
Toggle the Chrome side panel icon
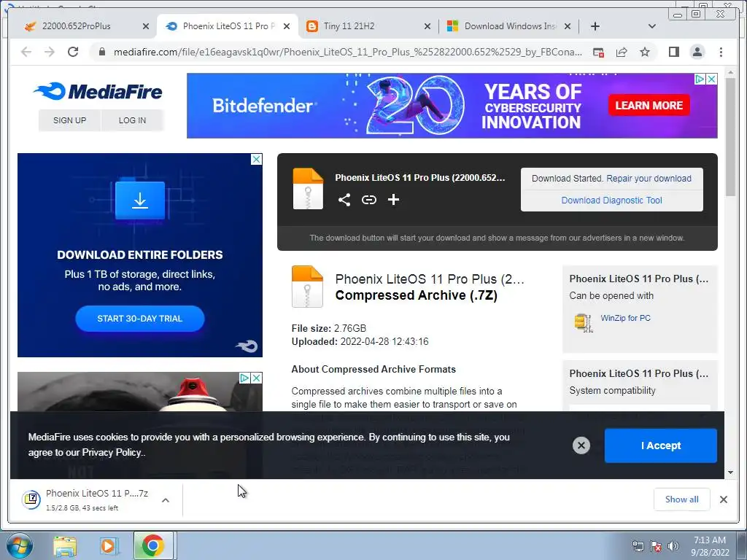pos(673,52)
